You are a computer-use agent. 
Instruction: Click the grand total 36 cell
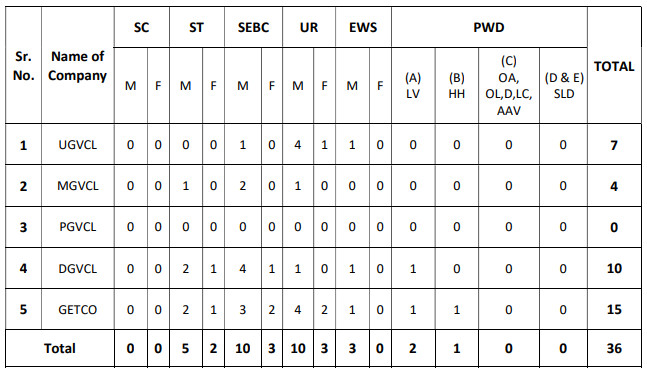click(x=614, y=348)
